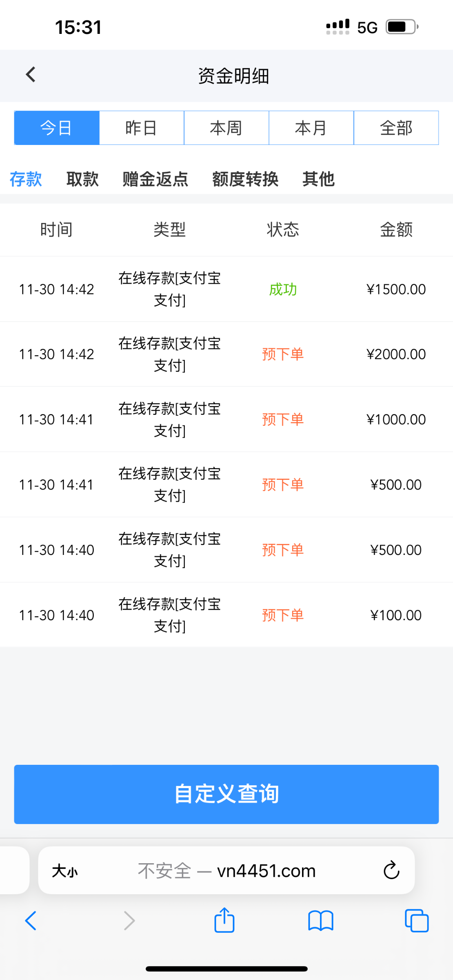Screen dimensions: 453x980
Task: Filter records by 本月
Action: [311, 128]
